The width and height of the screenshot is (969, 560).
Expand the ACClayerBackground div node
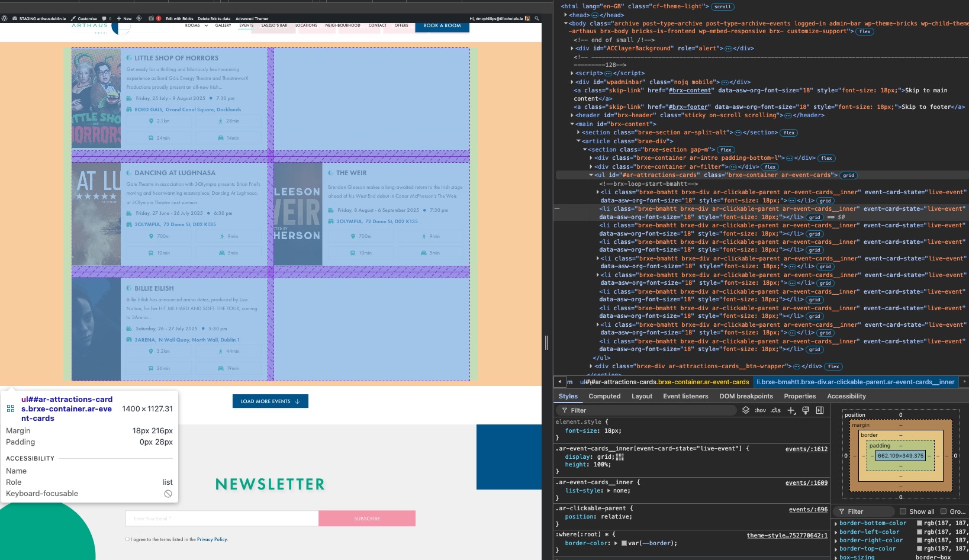point(572,49)
